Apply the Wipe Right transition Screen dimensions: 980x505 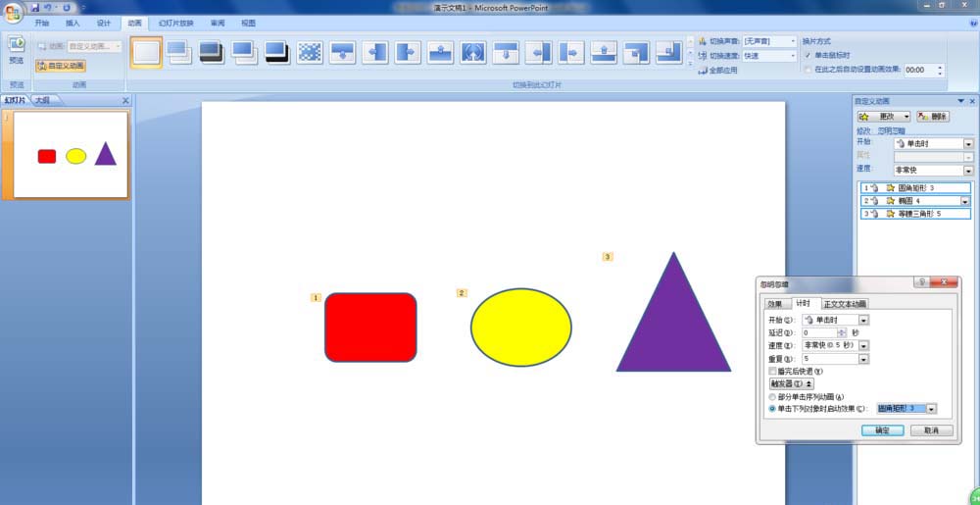pyautogui.click(x=408, y=53)
